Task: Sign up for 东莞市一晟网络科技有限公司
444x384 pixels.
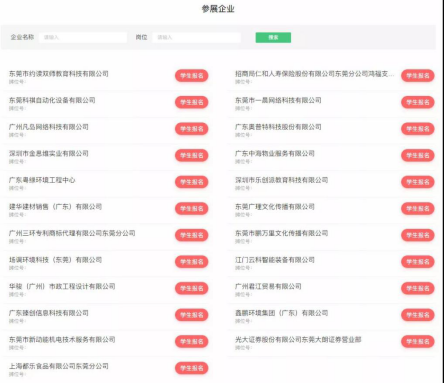Action: point(418,102)
